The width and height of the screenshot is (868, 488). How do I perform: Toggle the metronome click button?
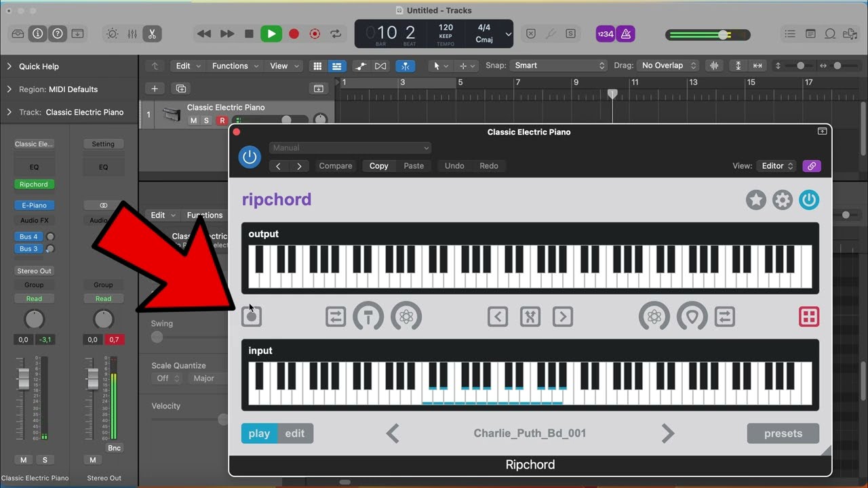point(626,34)
